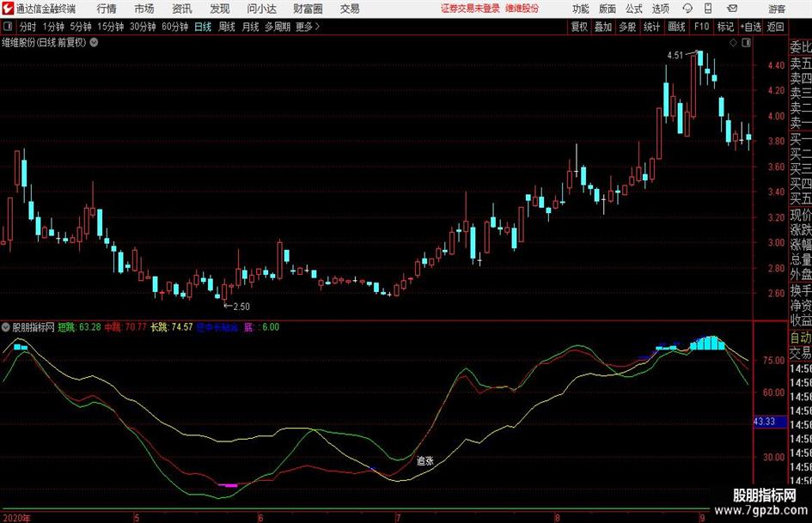Open the 发现 menu

[x=220, y=9]
